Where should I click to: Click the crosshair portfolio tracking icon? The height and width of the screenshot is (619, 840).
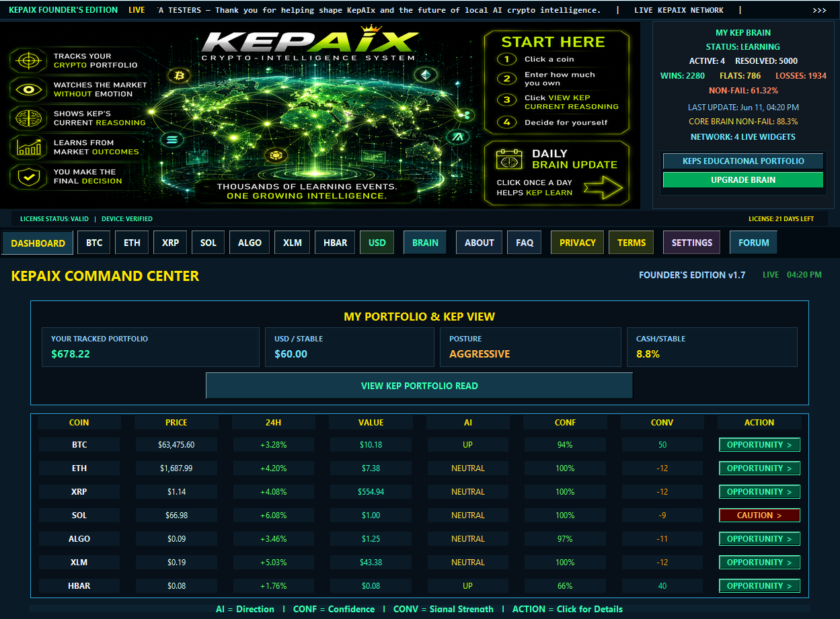click(28, 60)
